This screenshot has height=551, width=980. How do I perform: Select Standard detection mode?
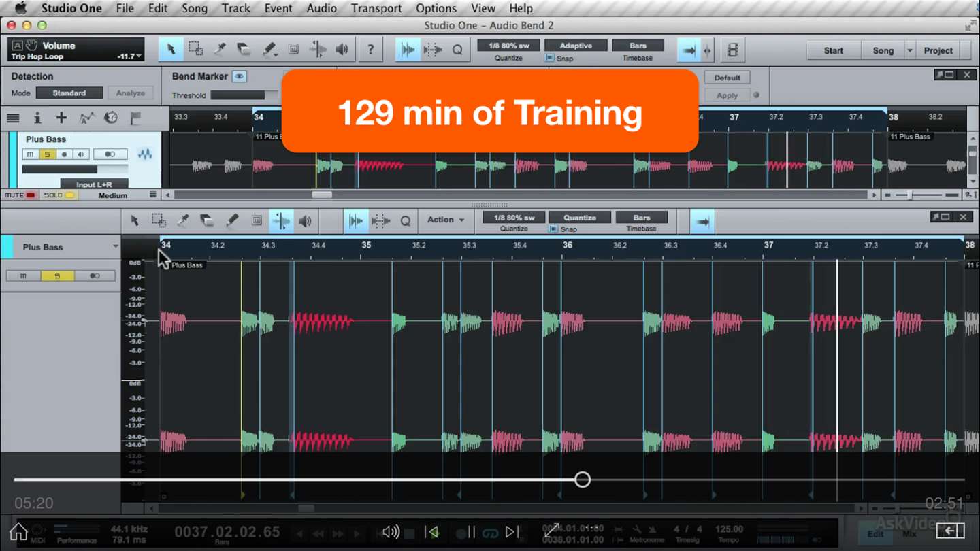(69, 93)
